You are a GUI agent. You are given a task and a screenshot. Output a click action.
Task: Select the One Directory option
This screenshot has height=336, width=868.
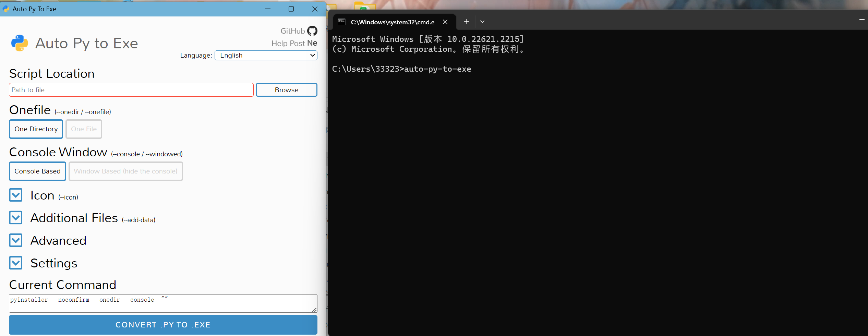click(36, 129)
